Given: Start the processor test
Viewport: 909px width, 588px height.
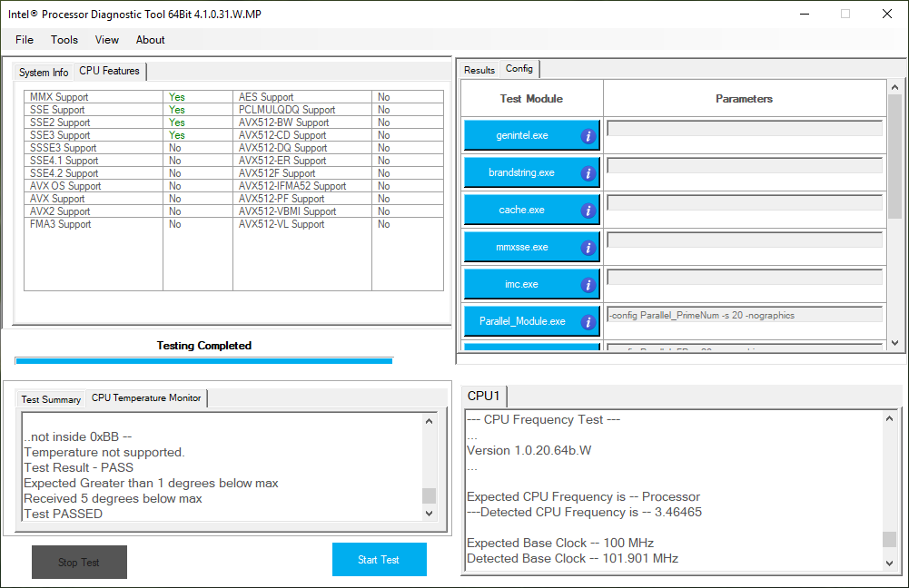Looking at the screenshot, I should (x=380, y=560).
